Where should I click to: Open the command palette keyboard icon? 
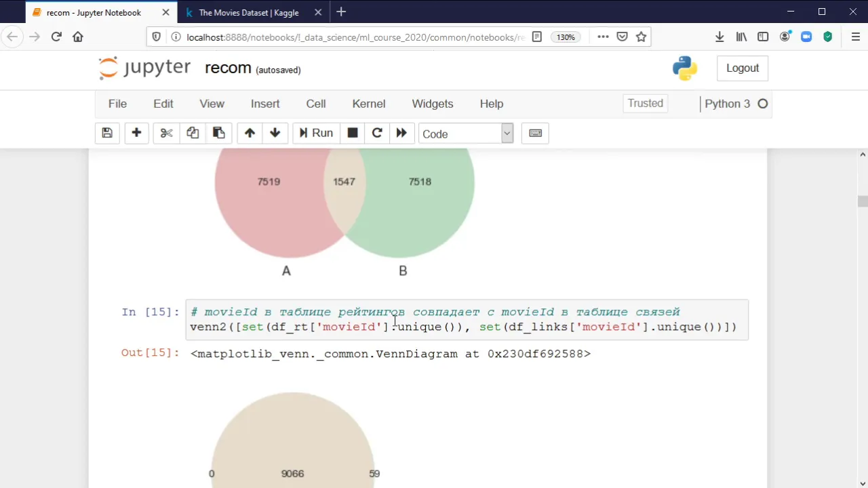tap(535, 134)
